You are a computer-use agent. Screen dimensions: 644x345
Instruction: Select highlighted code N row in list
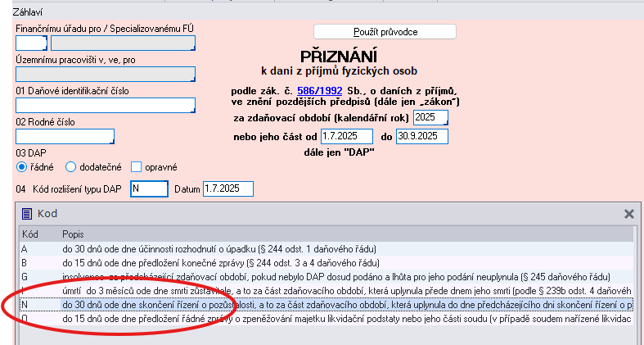pos(327,305)
